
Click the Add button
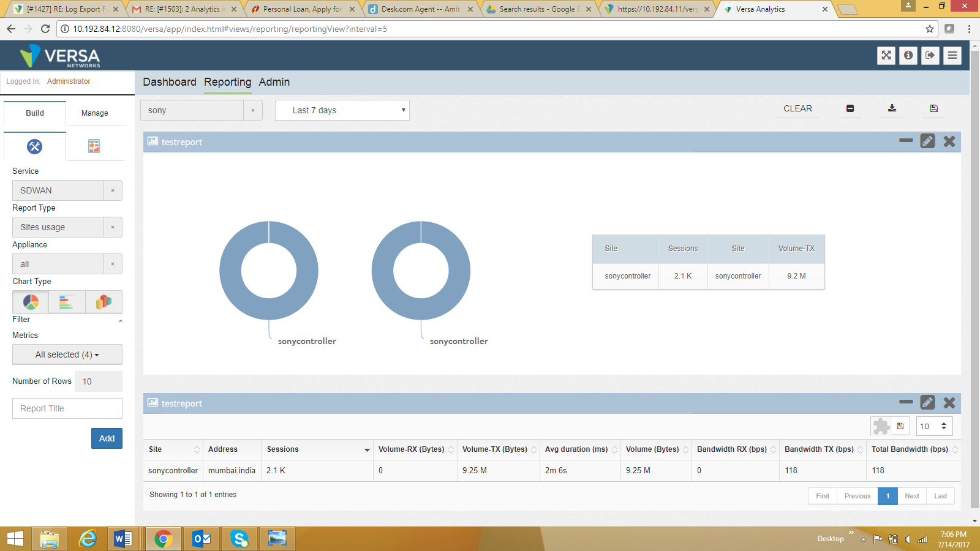107,438
